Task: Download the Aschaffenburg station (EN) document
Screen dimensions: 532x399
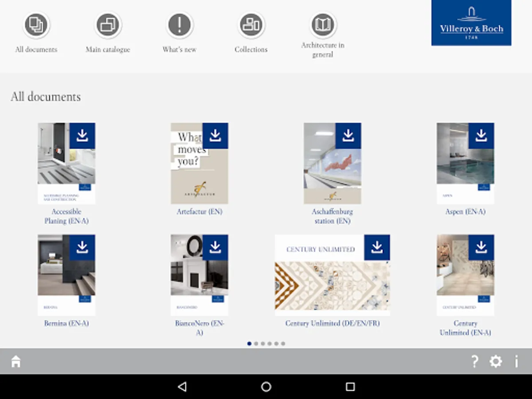Action: [x=348, y=136]
